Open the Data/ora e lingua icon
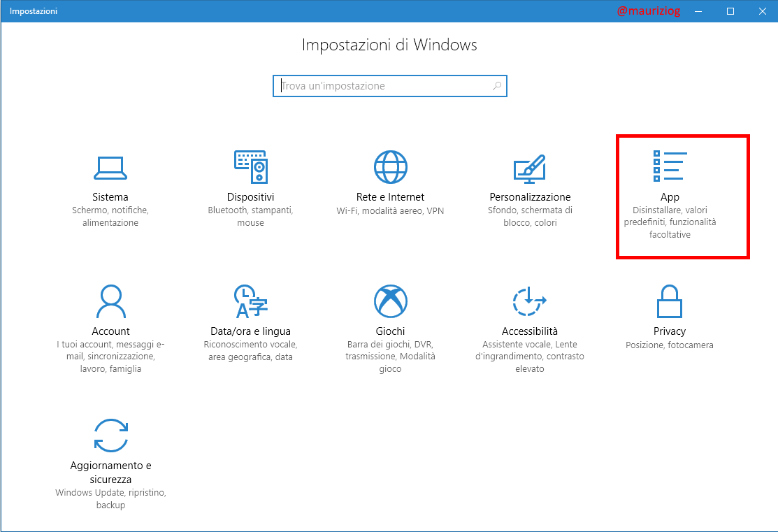 click(250, 301)
